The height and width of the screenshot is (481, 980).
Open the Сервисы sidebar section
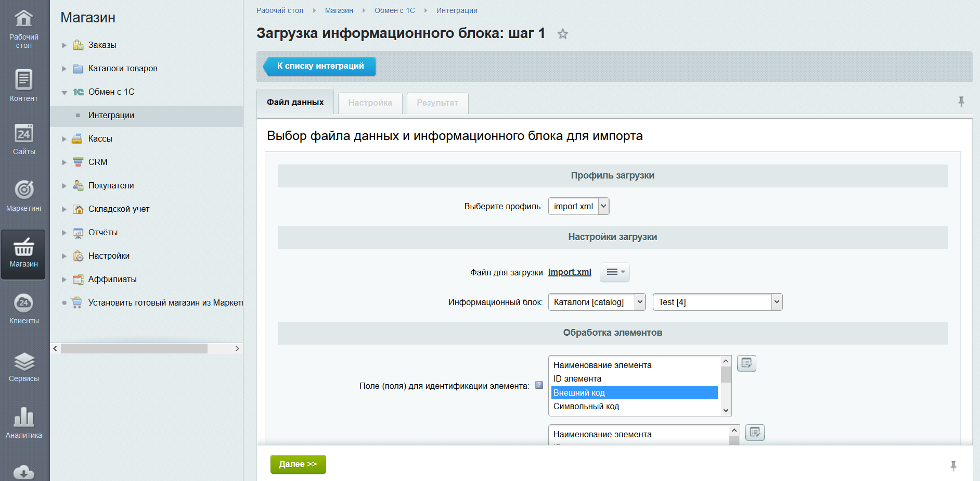[24, 367]
